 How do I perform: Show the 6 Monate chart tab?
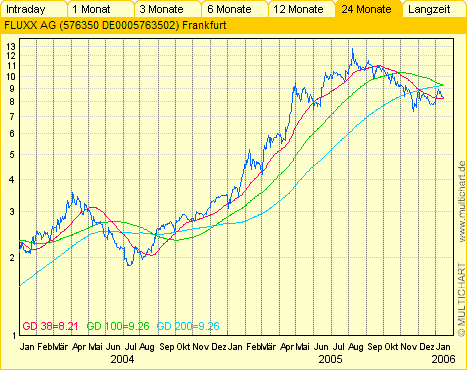coord(235,9)
